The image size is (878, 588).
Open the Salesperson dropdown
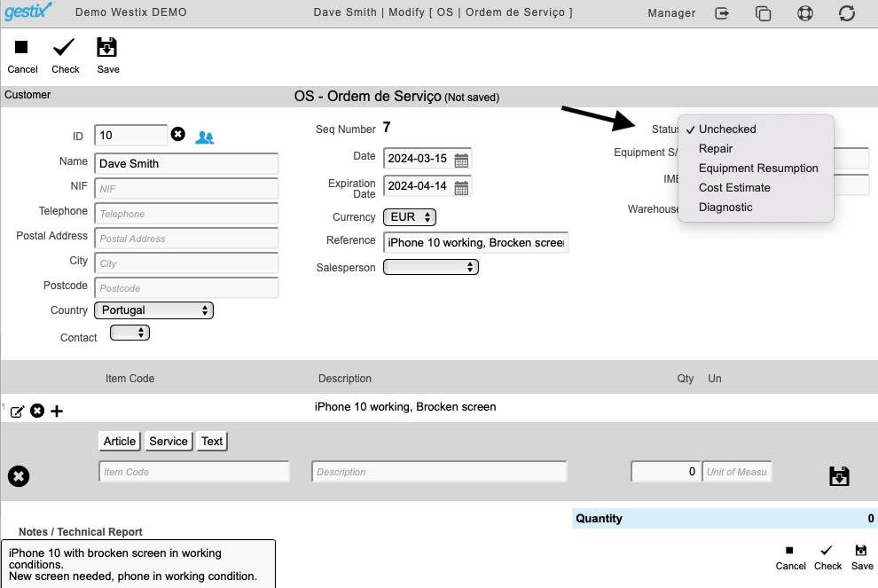coord(431,267)
